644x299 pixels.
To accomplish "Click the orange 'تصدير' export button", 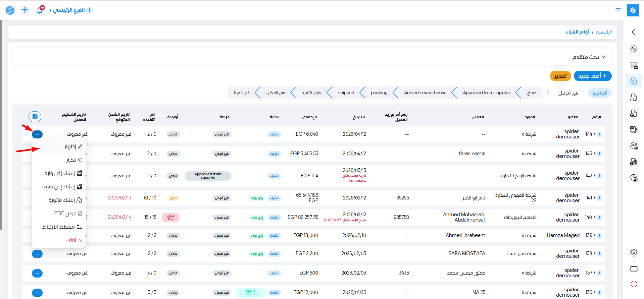I will (560, 76).
